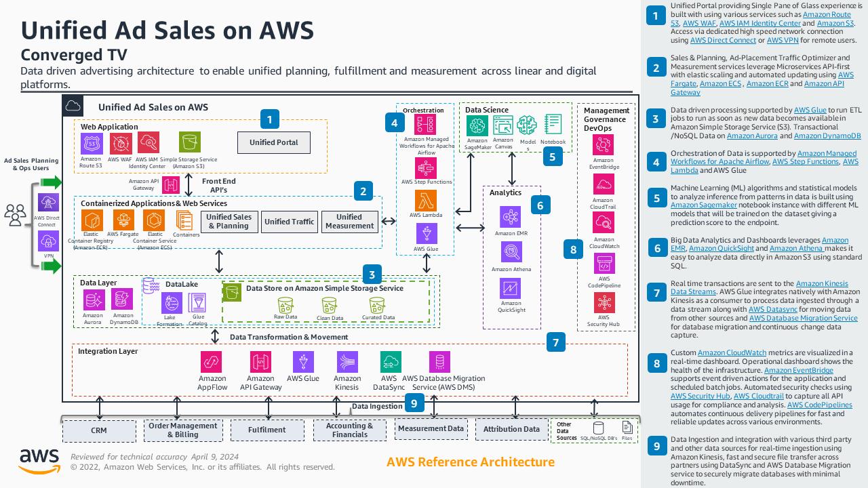Select the Containers icon
This screenshot has height=488, width=868.
(184, 220)
